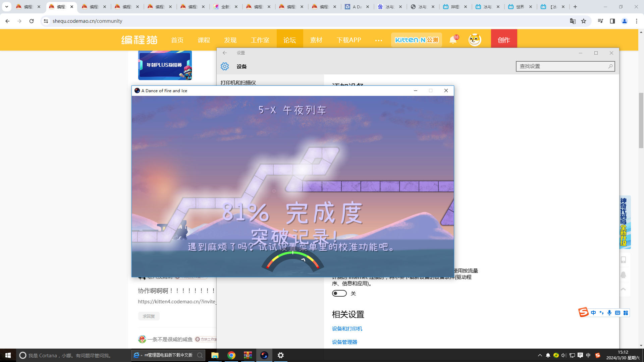Click the 求回复 tag
The width and height of the screenshot is (644, 362).
click(149, 316)
